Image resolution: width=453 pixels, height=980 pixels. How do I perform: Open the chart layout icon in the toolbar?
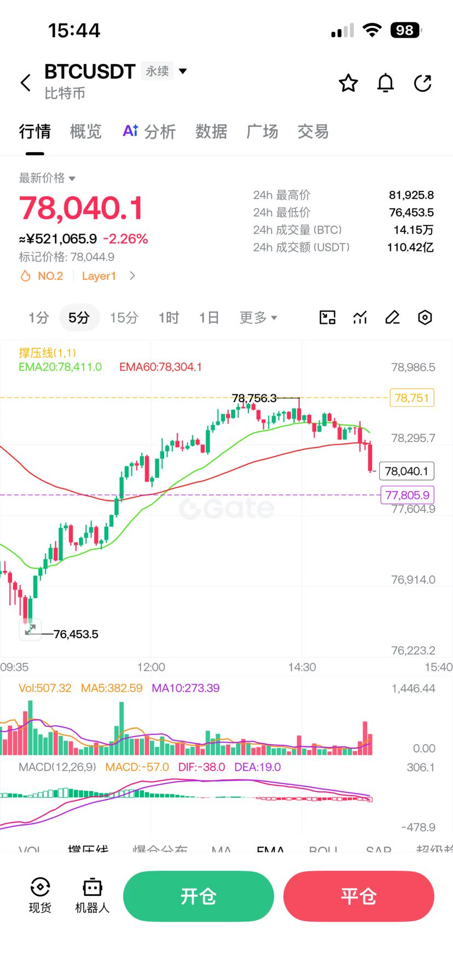pos(327,317)
